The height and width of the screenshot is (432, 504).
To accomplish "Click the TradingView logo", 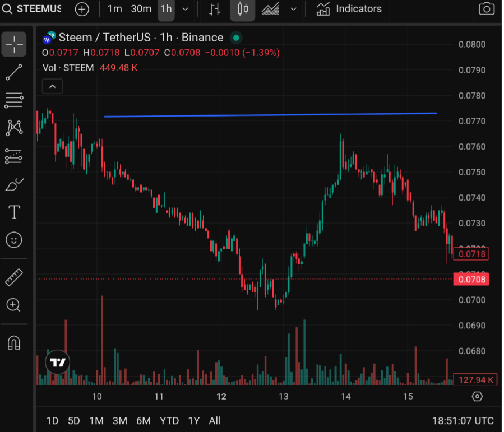I will point(58,363).
